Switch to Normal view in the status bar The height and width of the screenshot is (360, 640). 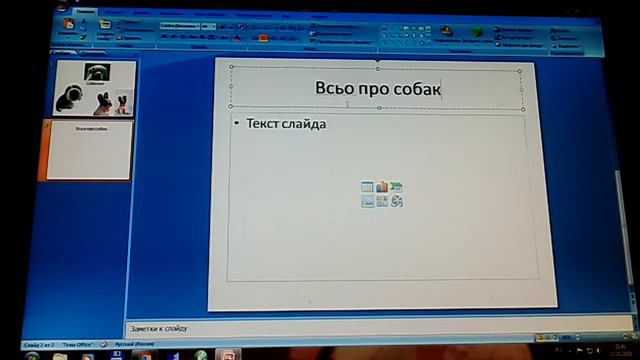pyautogui.click(x=540, y=338)
